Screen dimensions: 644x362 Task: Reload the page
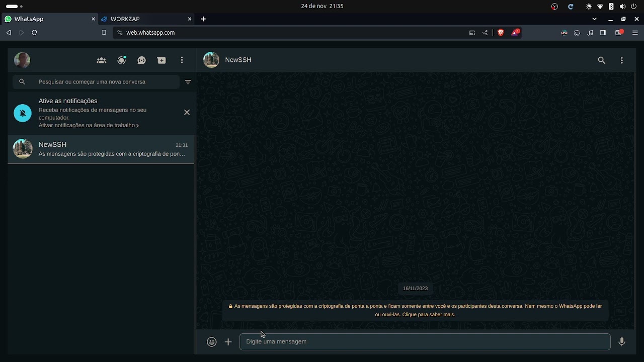point(35,32)
